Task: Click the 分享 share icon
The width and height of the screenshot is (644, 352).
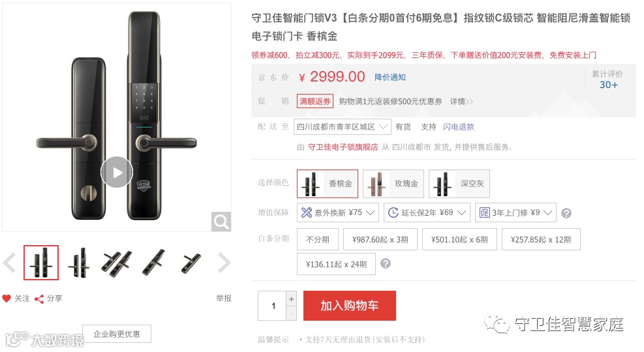Action: tap(39, 299)
